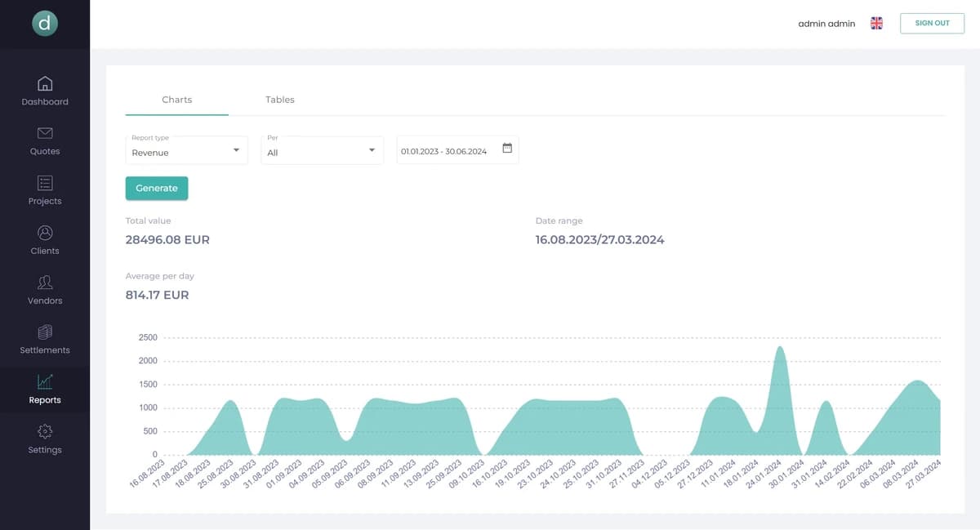This screenshot has width=980, height=530.
Task: Click the admin admin username
Action: click(826, 24)
